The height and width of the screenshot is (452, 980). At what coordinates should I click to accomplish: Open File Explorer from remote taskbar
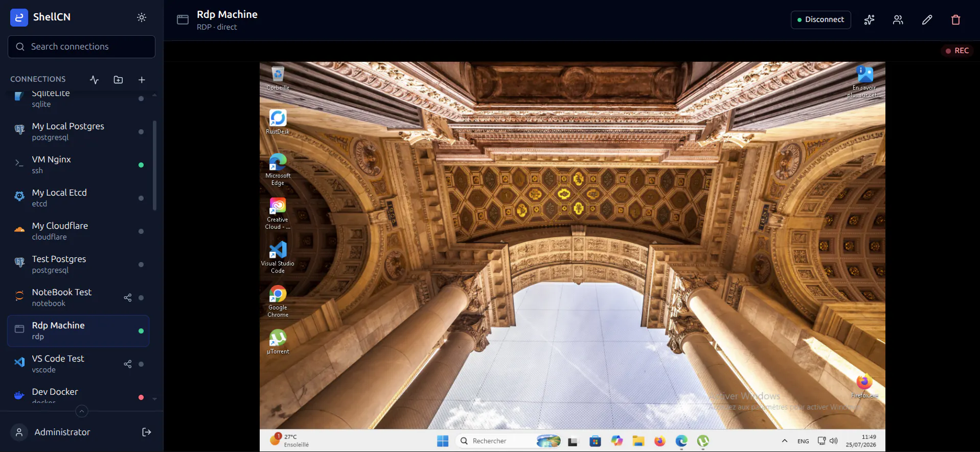[x=639, y=441]
